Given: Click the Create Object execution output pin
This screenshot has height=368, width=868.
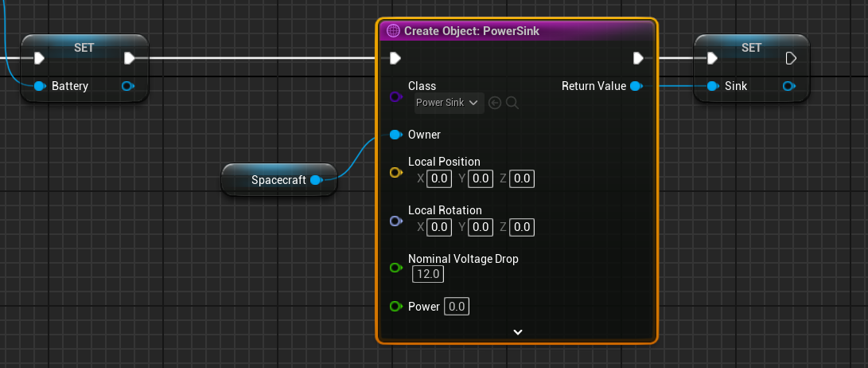Looking at the screenshot, I should tap(638, 58).
